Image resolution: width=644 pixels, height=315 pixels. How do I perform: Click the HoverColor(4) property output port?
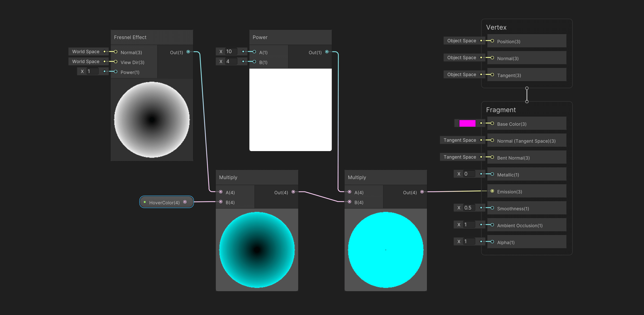click(x=185, y=202)
